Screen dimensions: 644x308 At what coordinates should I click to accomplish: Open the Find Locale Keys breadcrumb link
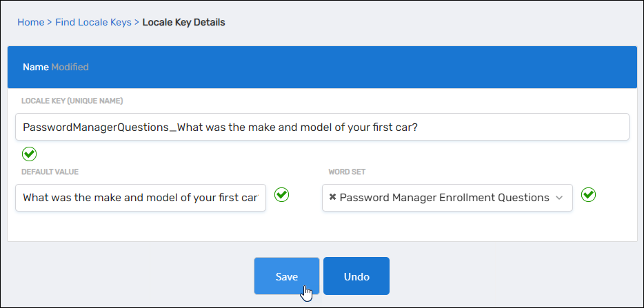(x=93, y=22)
